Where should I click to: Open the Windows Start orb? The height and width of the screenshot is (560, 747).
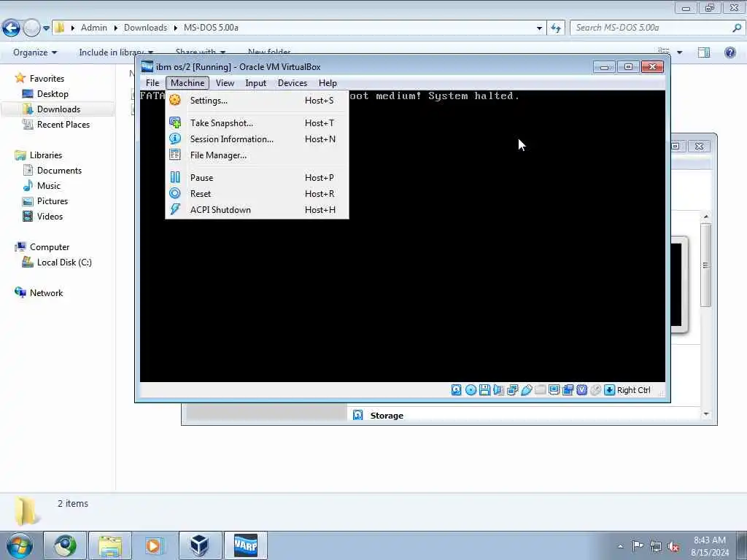pyautogui.click(x=20, y=545)
